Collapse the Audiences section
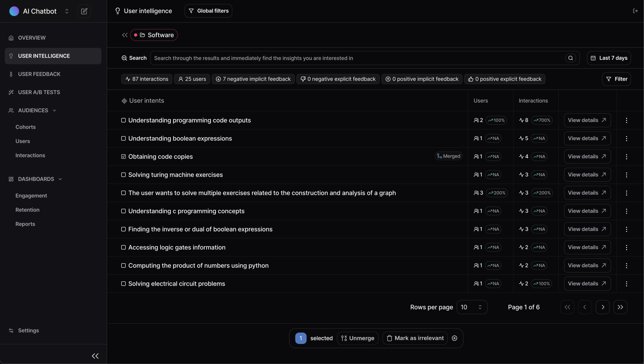 pyautogui.click(x=54, y=110)
